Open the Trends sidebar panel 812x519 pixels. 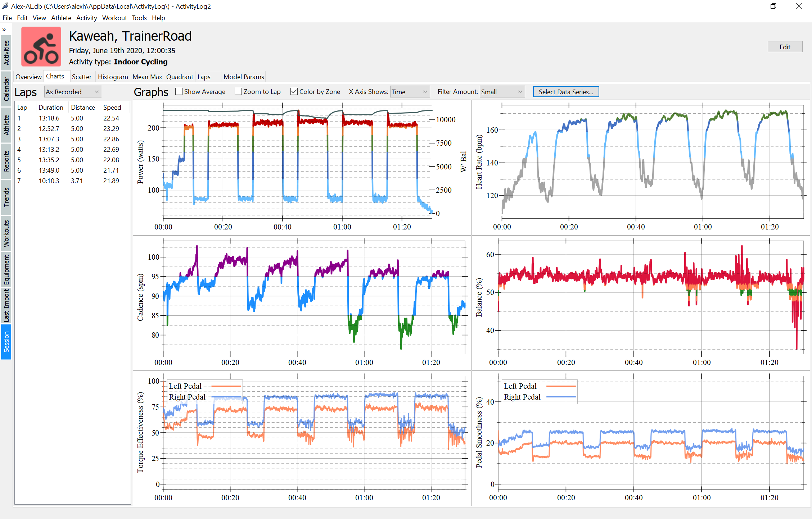(x=6, y=197)
